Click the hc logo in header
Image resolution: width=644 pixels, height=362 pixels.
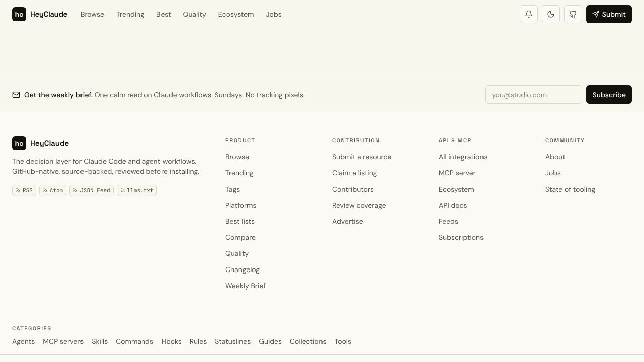point(19,14)
